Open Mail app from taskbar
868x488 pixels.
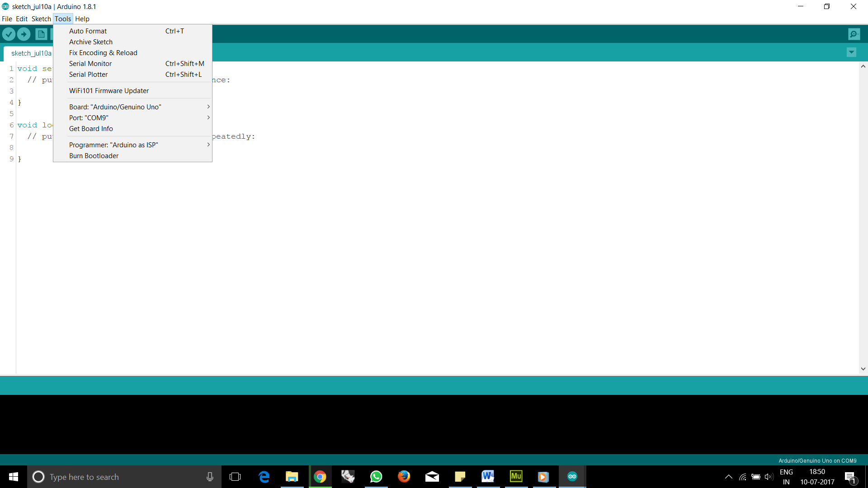pyautogui.click(x=432, y=477)
